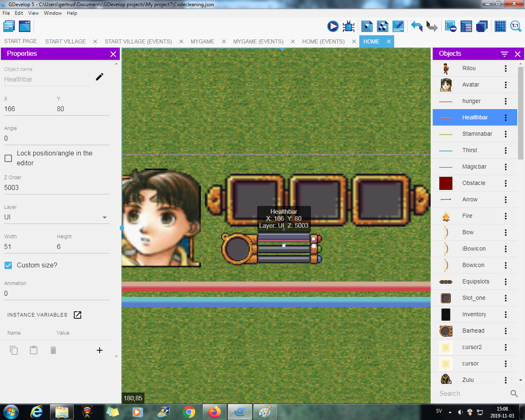
Task: Launch the scene preview play button
Action: pos(333,27)
